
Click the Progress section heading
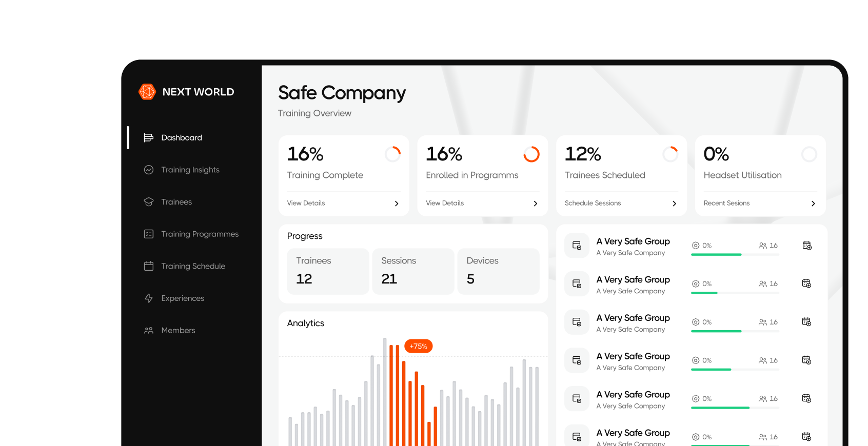(305, 236)
